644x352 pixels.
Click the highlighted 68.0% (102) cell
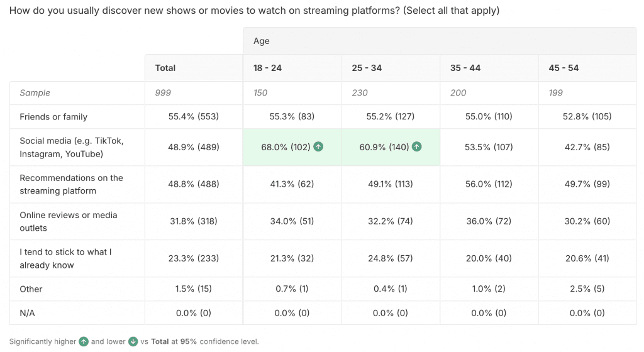[286, 147]
